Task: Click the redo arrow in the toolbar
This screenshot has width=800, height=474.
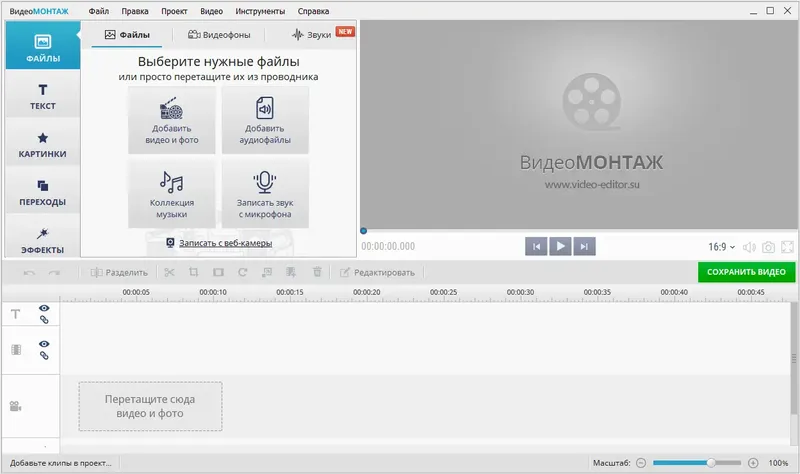Action: [x=54, y=273]
